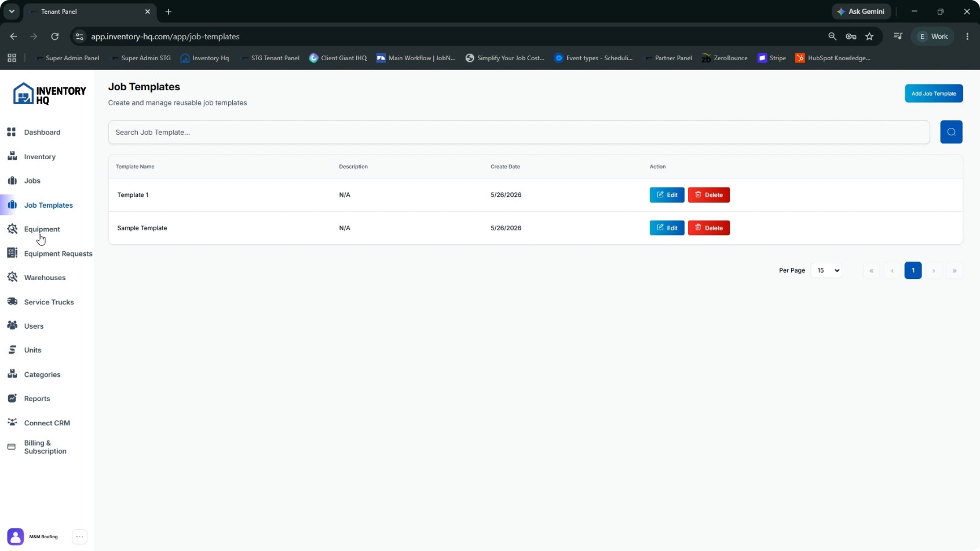Open Users page in sidebar

(34, 326)
